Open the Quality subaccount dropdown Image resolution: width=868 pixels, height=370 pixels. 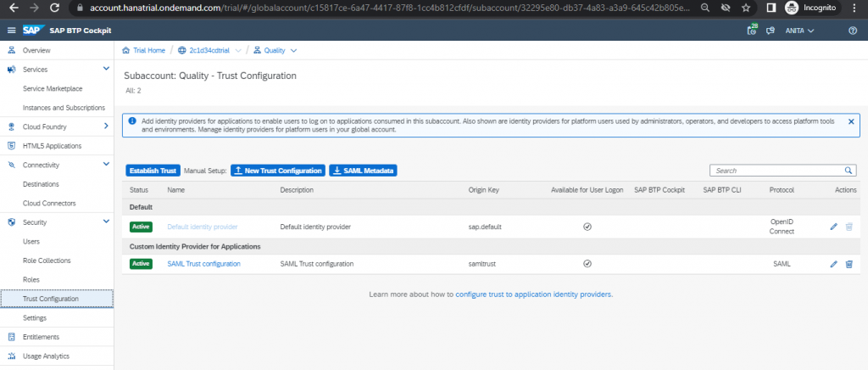pos(293,50)
